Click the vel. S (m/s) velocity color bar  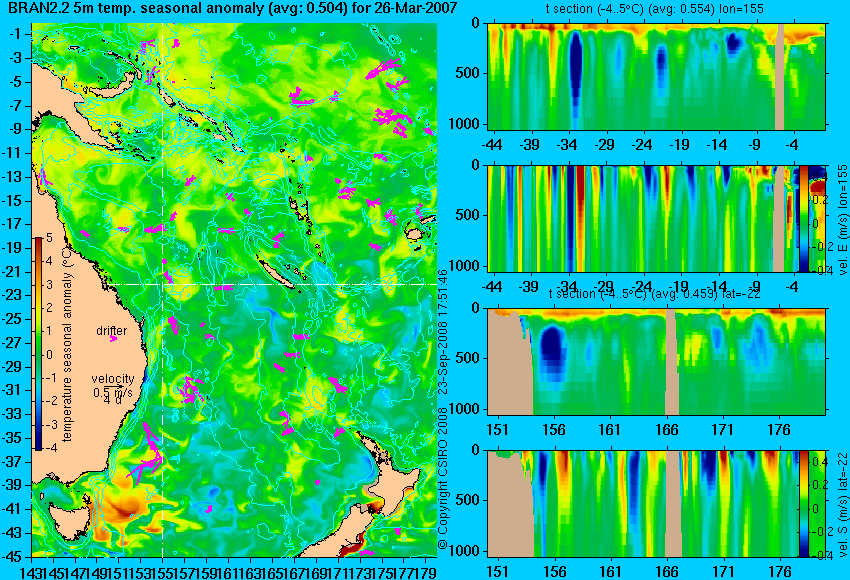[803, 503]
